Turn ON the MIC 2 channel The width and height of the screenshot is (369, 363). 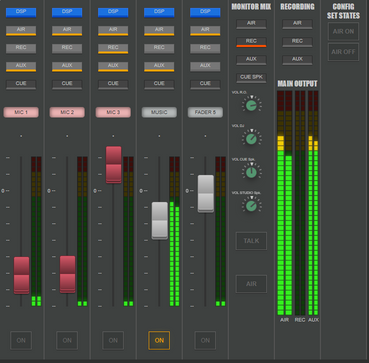point(67,340)
